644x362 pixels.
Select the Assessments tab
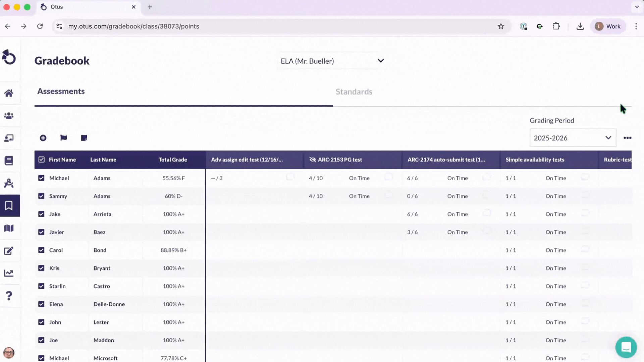coord(61,92)
